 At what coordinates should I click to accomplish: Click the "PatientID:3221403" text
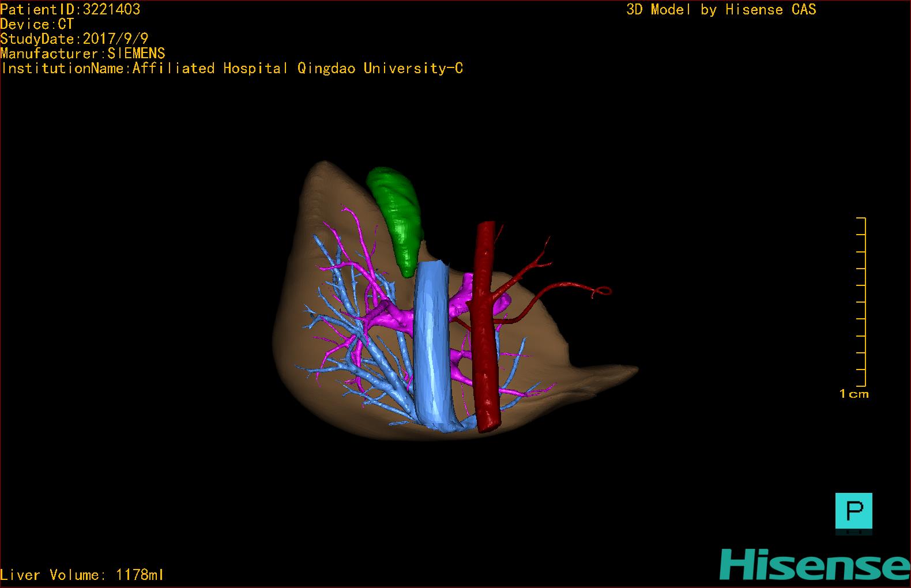(70, 9)
